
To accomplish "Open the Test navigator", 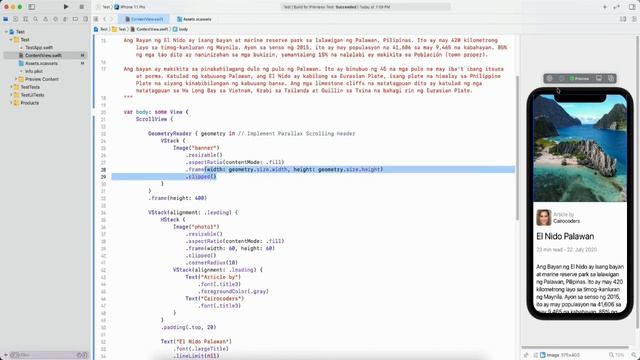I will 56,19.
